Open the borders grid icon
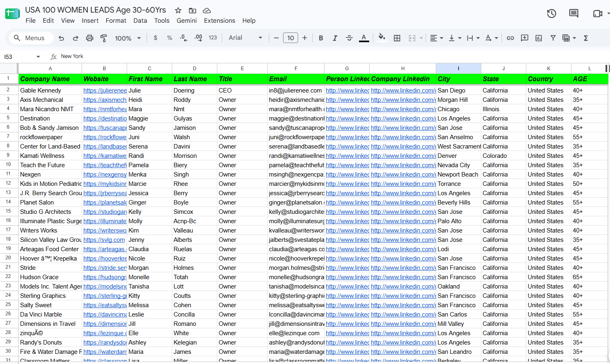610x364 pixels. click(x=397, y=38)
